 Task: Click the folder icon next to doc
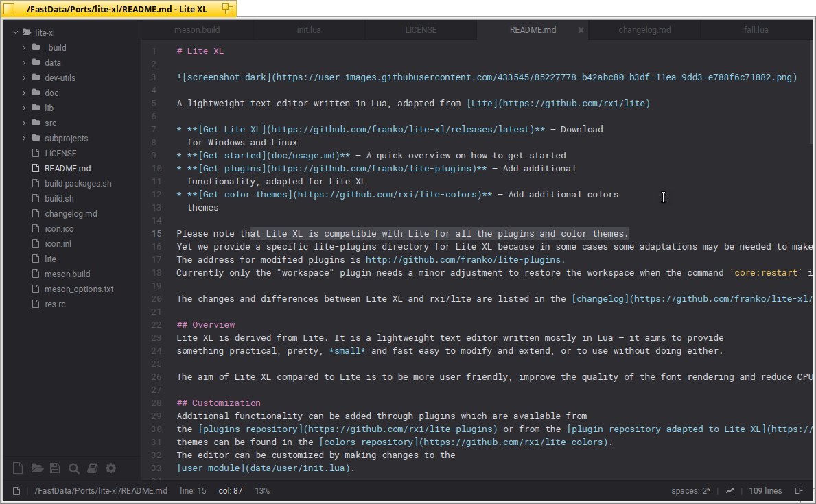(36, 93)
